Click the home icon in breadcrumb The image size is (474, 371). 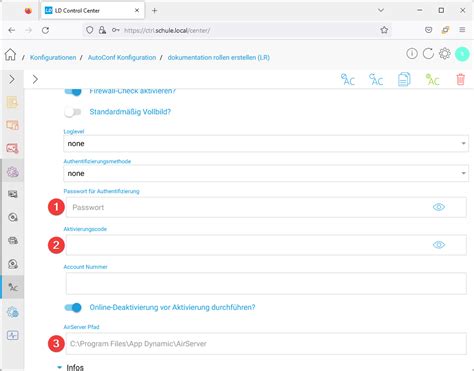10,54
